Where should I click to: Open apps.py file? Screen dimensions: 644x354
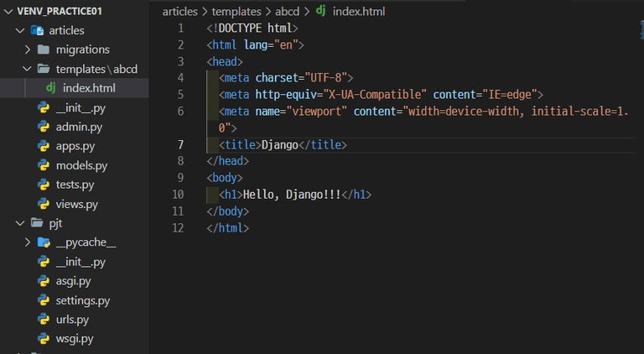pos(75,147)
